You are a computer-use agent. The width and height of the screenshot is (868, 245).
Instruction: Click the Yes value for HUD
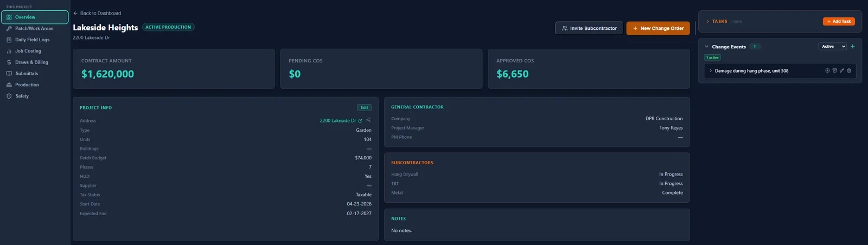368,176
